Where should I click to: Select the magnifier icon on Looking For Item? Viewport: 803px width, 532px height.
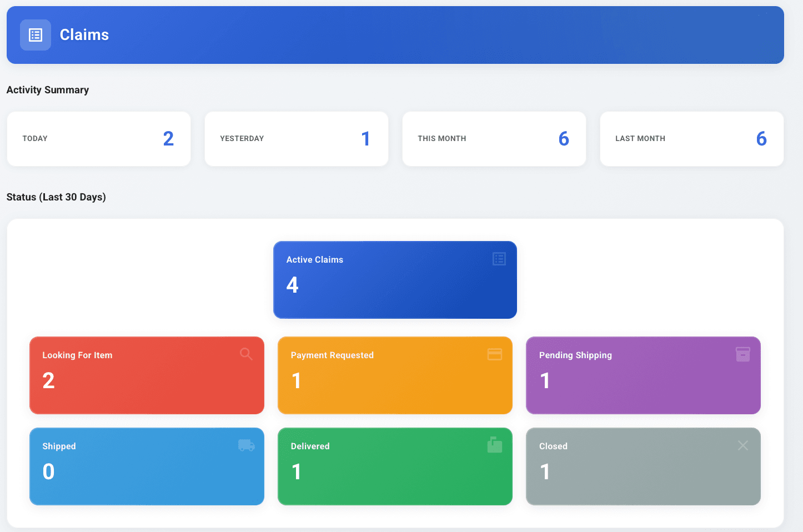coord(247,354)
